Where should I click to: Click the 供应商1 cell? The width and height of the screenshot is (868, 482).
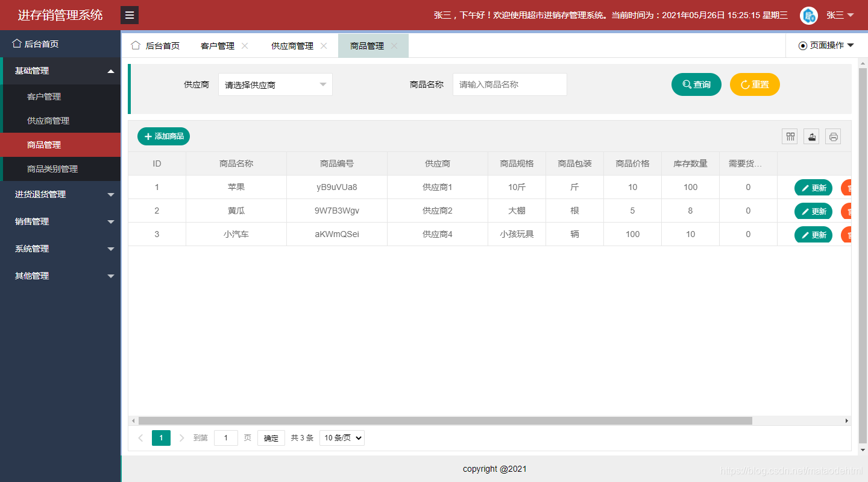pyautogui.click(x=438, y=187)
